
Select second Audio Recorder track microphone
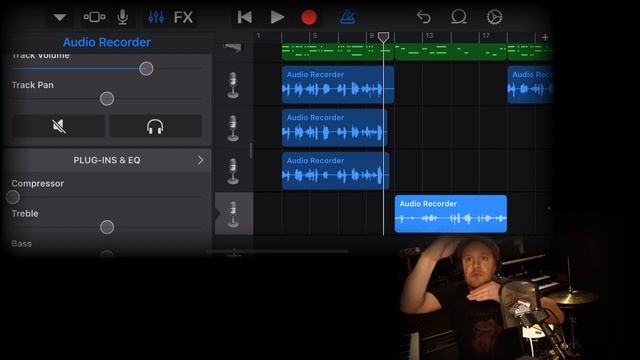[233, 128]
